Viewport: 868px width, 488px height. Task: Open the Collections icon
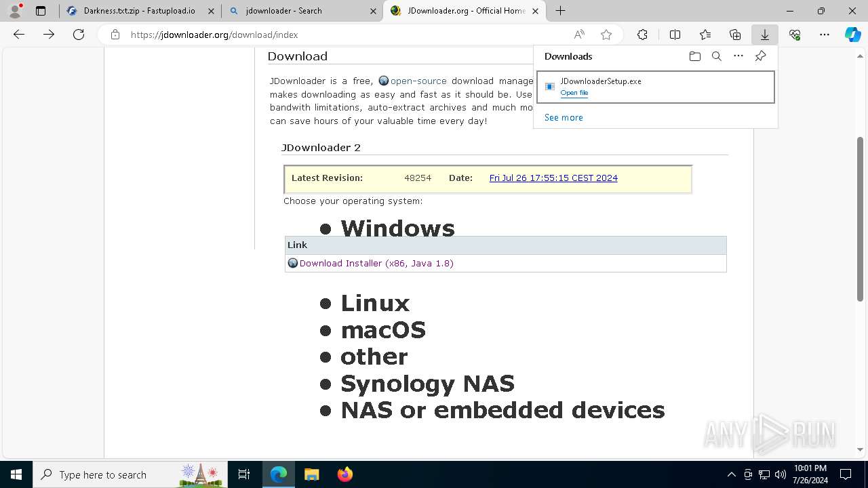(x=735, y=35)
